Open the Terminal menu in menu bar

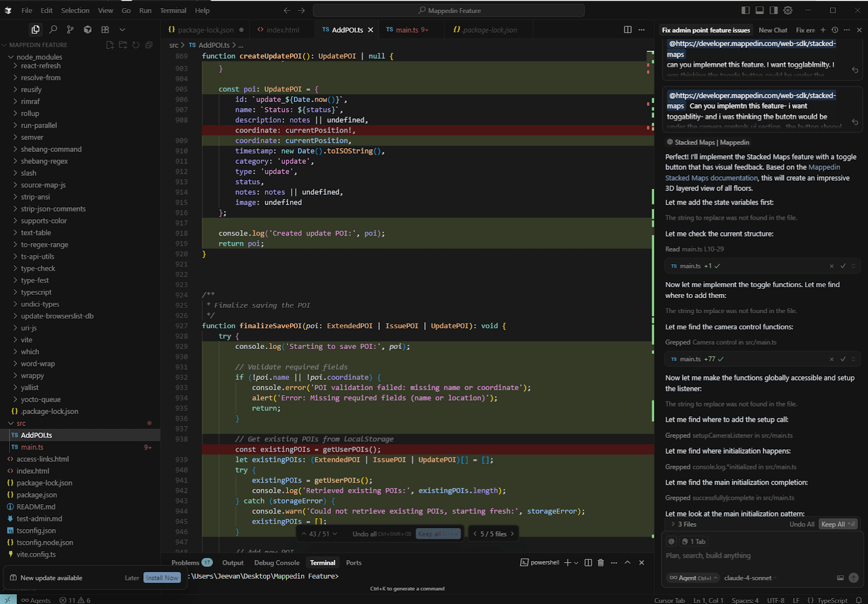(x=173, y=10)
